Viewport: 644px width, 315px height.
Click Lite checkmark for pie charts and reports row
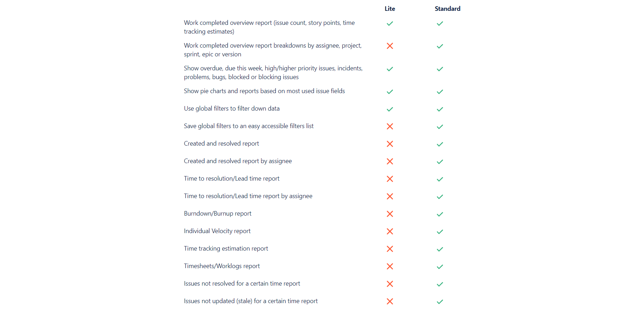click(390, 92)
